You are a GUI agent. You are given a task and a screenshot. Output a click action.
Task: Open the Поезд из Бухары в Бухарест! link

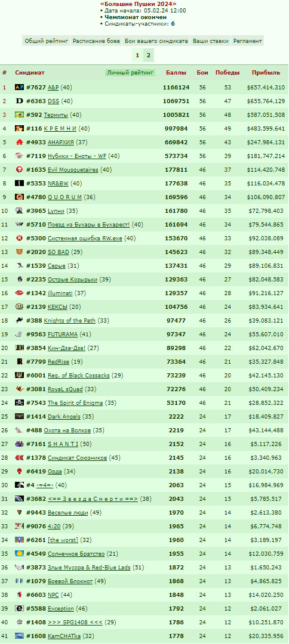89,225
